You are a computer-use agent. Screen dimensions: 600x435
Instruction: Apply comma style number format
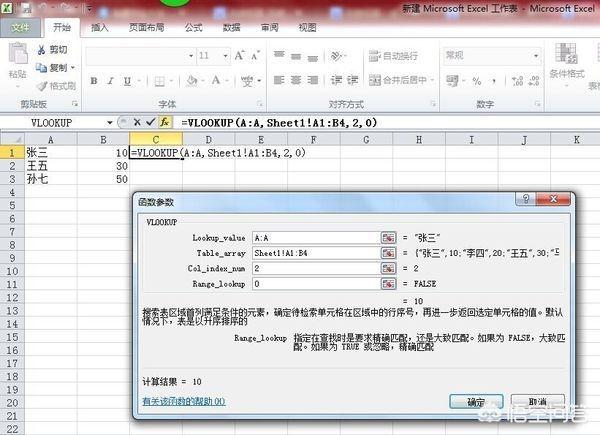pyautogui.click(x=494, y=81)
